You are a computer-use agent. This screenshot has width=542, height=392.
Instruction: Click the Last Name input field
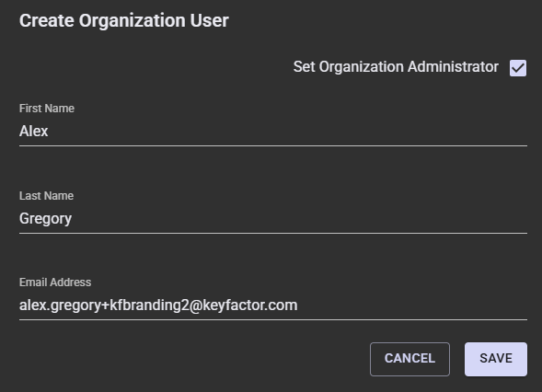coord(273,218)
